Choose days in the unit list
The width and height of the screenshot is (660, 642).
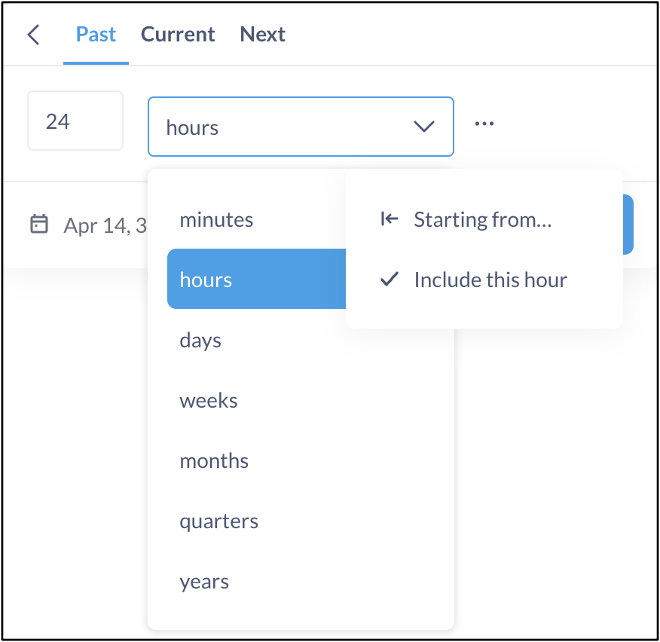pos(301,340)
